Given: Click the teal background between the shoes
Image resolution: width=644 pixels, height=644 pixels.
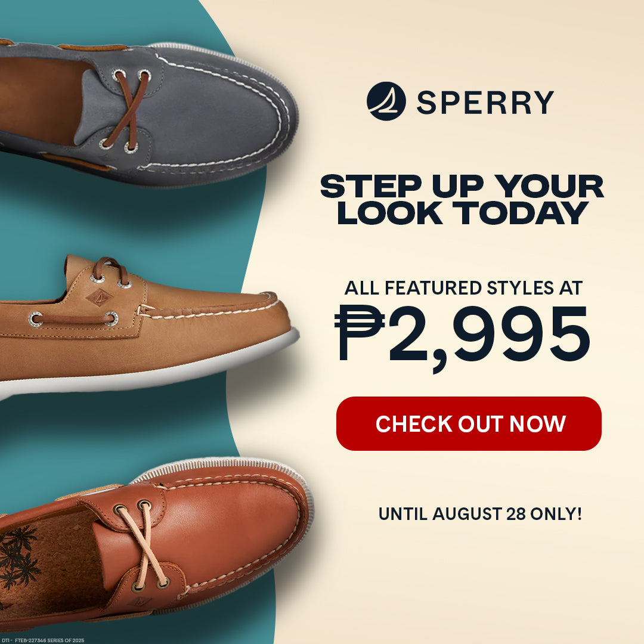Looking at the screenshot, I should [x=123, y=222].
